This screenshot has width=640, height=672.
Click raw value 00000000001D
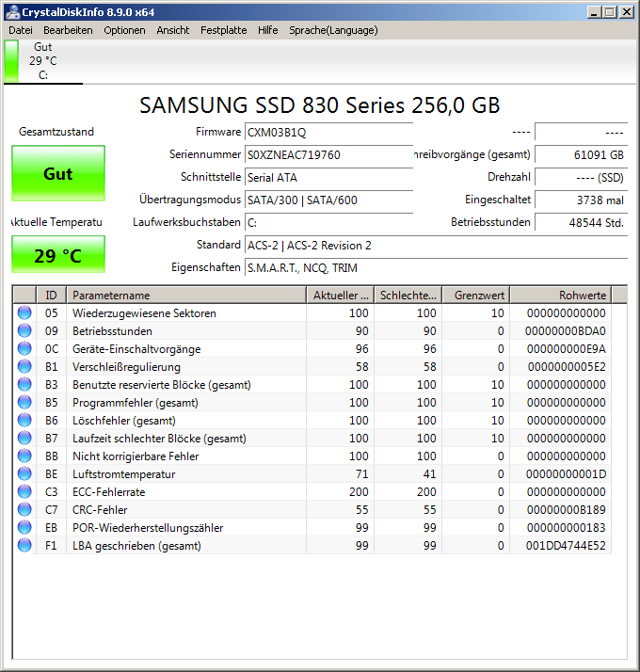pos(566,474)
